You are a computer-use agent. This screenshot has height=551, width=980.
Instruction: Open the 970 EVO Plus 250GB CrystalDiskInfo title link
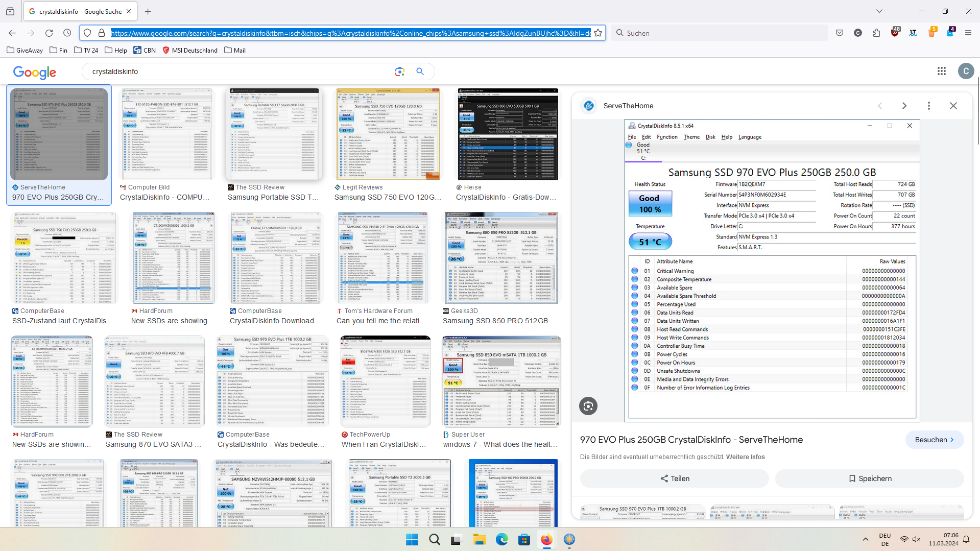691,440
